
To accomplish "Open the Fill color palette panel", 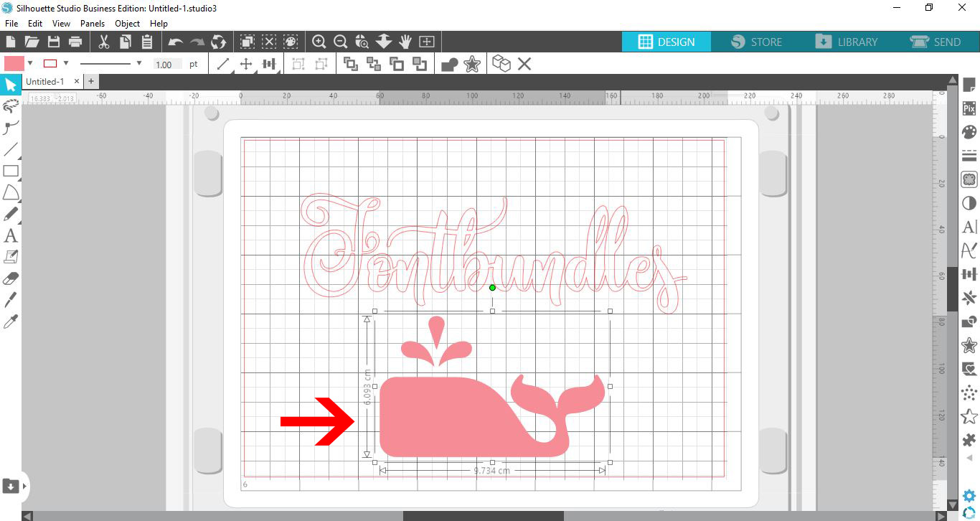I will coord(969,133).
